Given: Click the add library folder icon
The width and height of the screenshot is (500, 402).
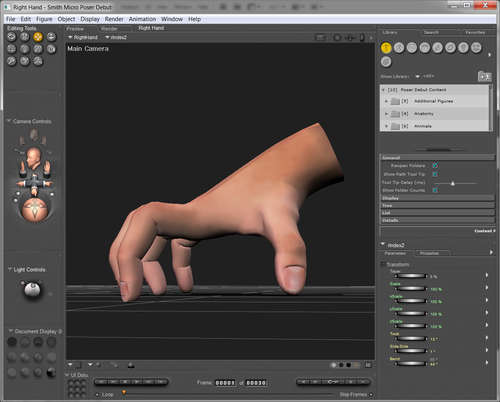Looking at the screenshot, I should 485,76.
